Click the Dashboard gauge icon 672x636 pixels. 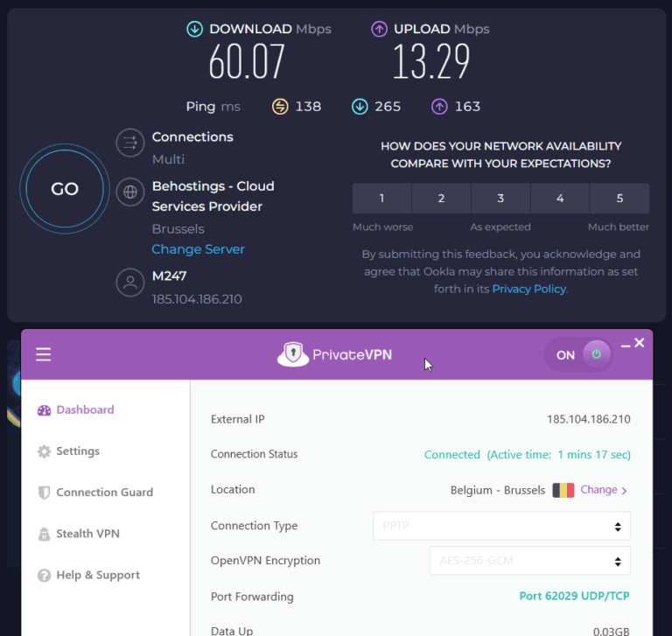44,410
